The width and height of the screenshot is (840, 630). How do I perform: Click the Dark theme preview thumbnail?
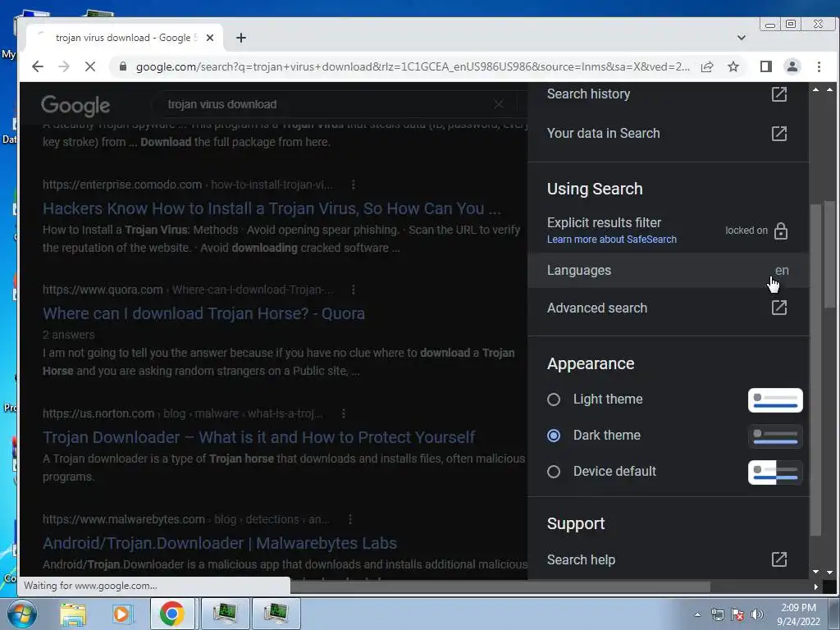click(x=775, y=436)
